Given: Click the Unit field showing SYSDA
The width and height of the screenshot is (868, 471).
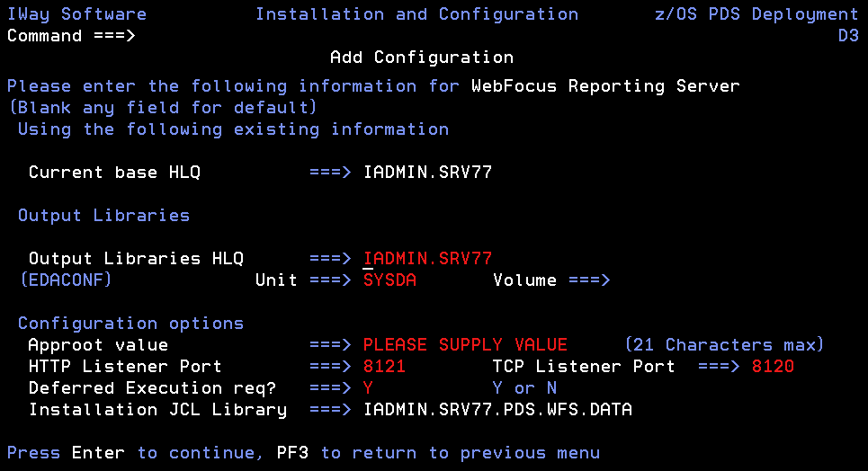Looking at the screenshot, I should 389,280.
